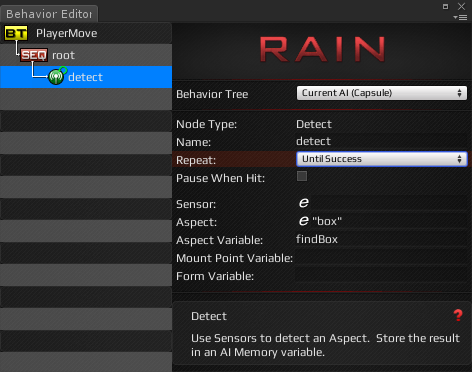Maximize the Behavior Editor window
This screenshot has height=372, width=472.
[445, 6]
